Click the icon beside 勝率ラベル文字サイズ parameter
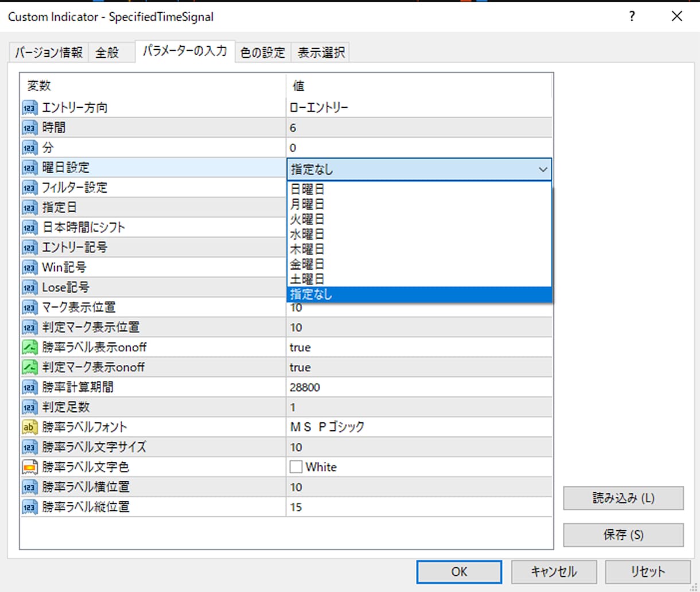700x592 pixels. pos(30,447)
